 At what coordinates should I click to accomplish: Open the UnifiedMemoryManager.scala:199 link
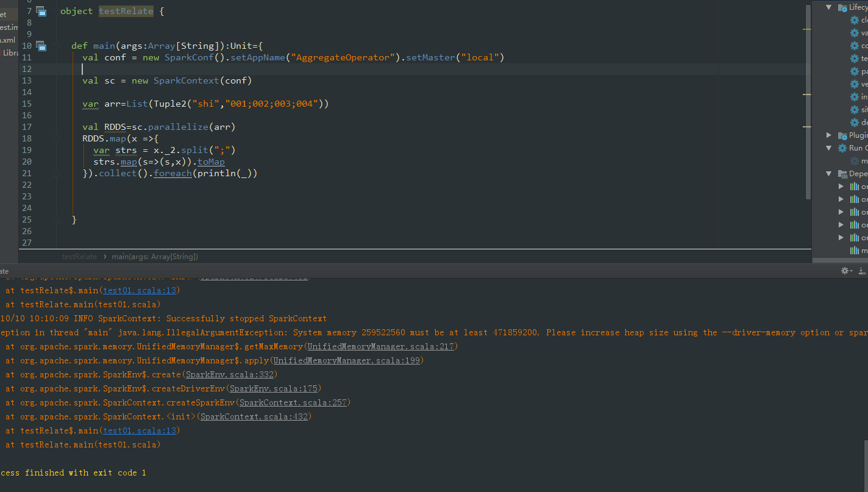(x=347, y=360)
